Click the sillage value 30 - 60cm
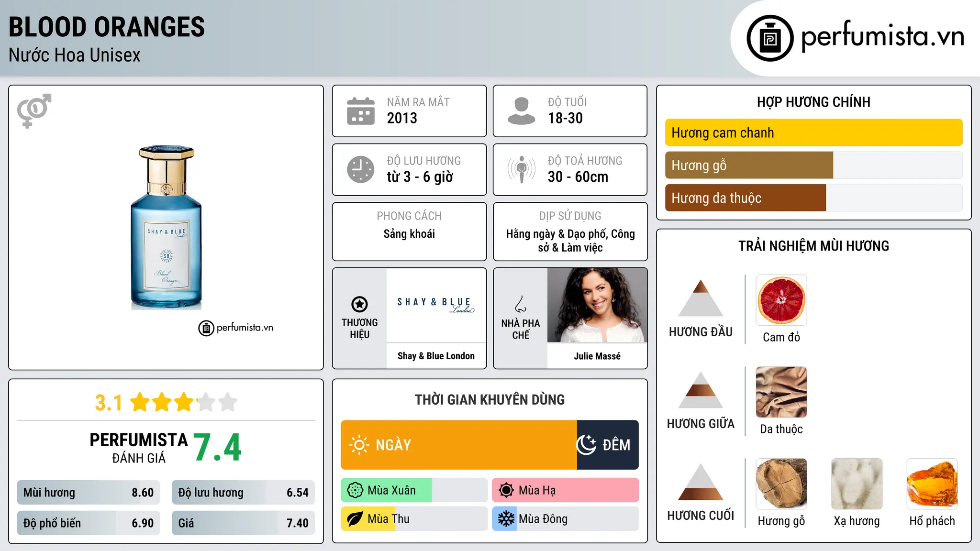The image size is (980, 551). (x=578, y=177)
